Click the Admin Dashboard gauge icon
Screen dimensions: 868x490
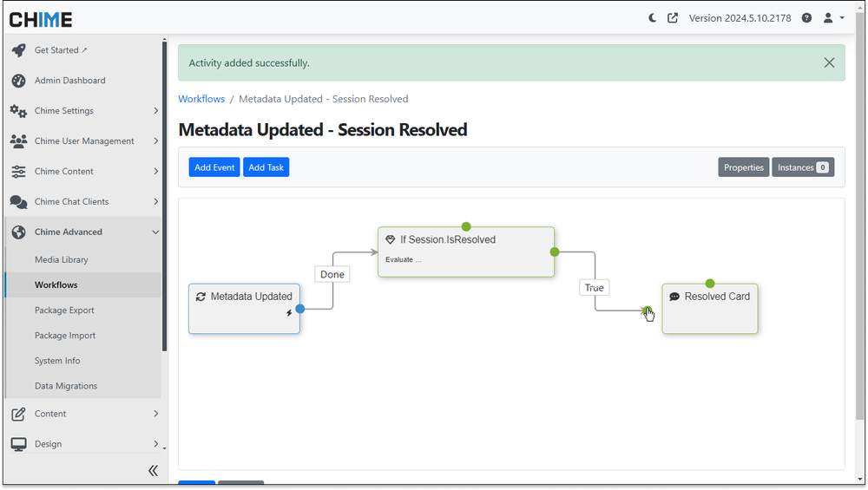[x=19, y=81]
